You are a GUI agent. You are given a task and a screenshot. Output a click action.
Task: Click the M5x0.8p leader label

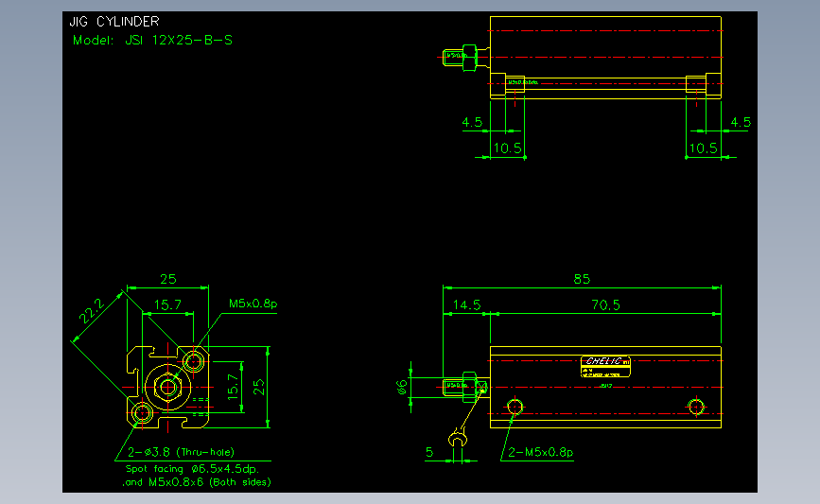pyautogui.click(x=253, y=304)
